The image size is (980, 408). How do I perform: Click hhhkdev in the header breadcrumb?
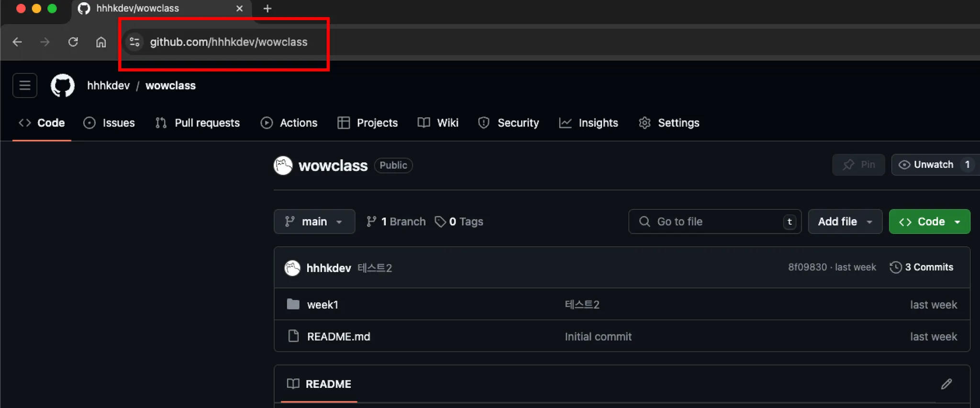[x=108, y=86]
